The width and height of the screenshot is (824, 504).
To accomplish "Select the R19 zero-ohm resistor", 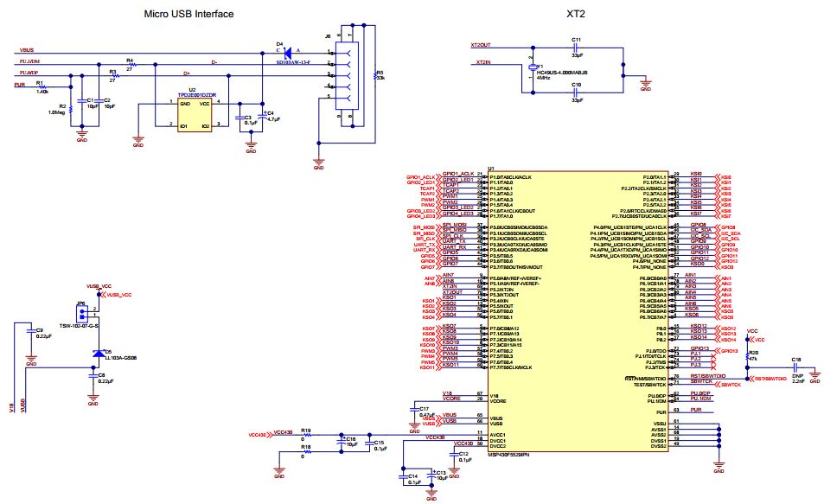I will click(x=305, y=435).
